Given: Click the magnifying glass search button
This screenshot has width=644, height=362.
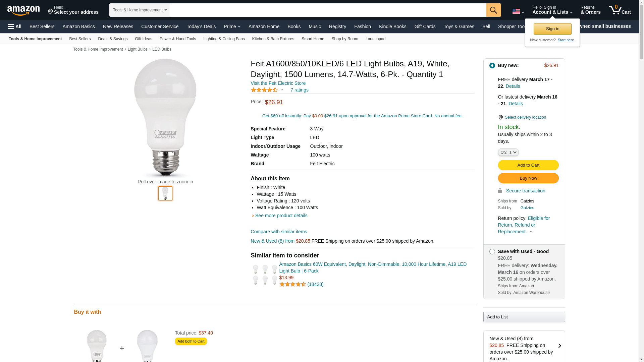Looking at the screenshot, I should (493, 10).
